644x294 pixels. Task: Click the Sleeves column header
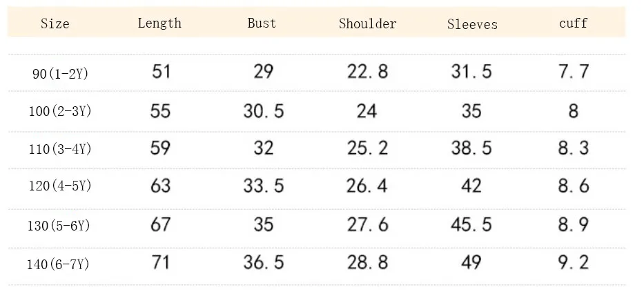pyautogui.click(x=472, y=24)
